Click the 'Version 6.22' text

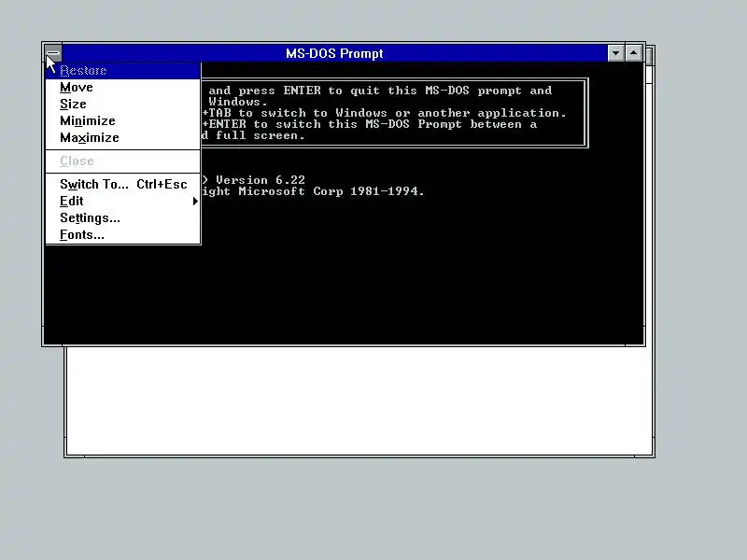point(261,180)
